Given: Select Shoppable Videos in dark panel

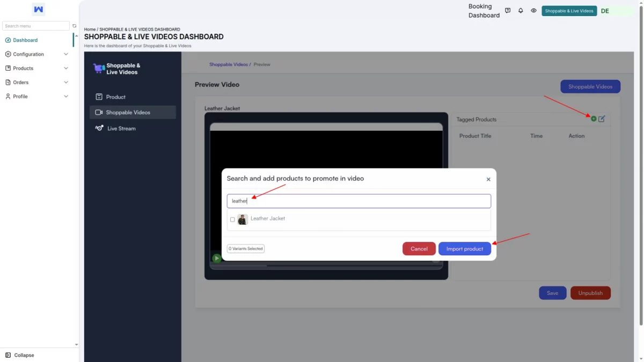Looking at the screenshot, I should [x=133, y=113].
